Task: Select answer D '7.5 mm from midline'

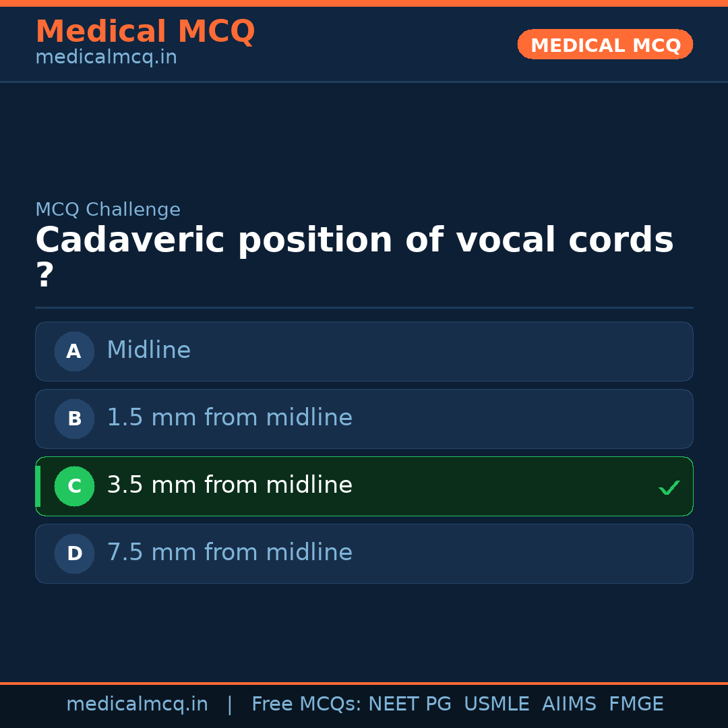Action: pyautogui.click(x=364, y=553)
